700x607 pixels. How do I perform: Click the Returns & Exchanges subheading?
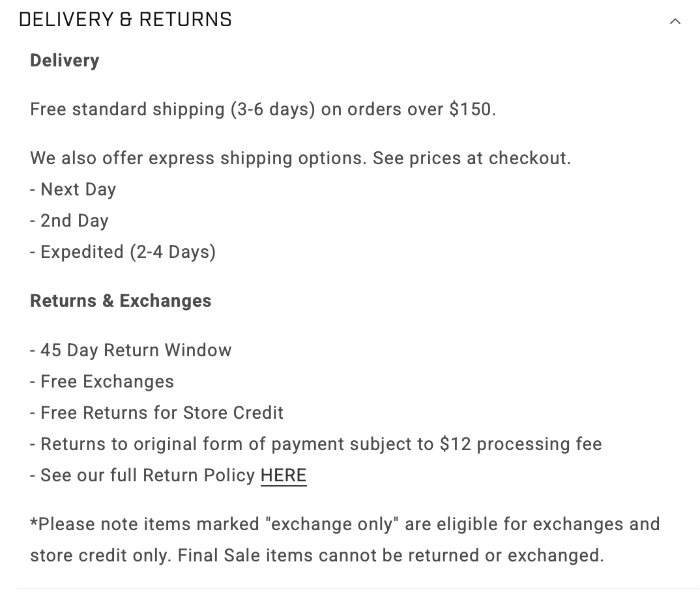tap(121, 301)
